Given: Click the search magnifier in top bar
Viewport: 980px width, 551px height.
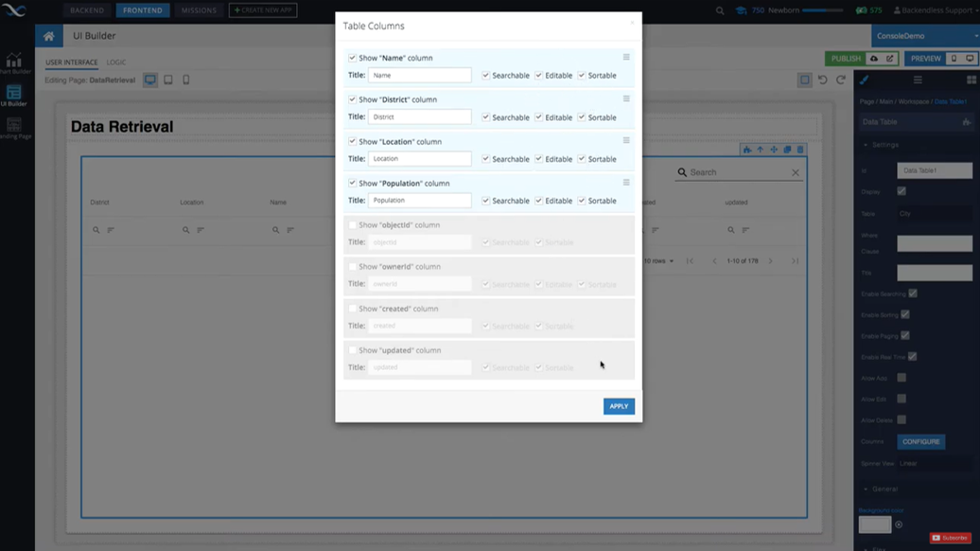Looking at the screenshot, I should (x=720, y=10).
